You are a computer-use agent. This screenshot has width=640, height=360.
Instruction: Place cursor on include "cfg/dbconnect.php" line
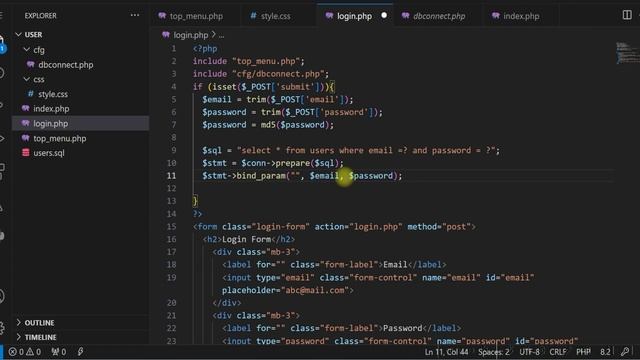[261, 74]
